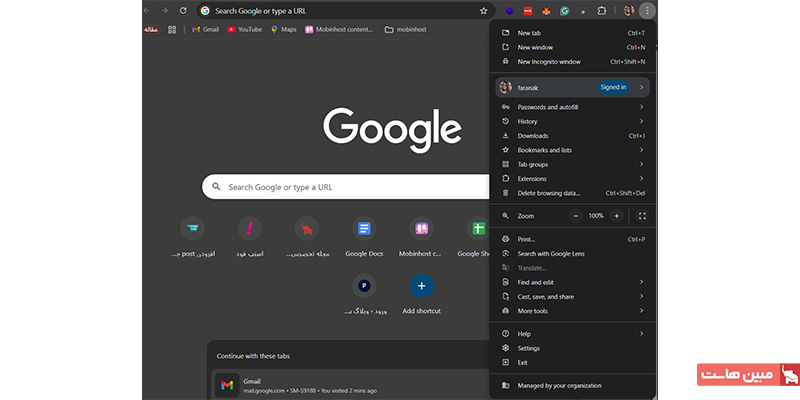
Task: Go forward with the forward arrow
Action: [164, 10]
